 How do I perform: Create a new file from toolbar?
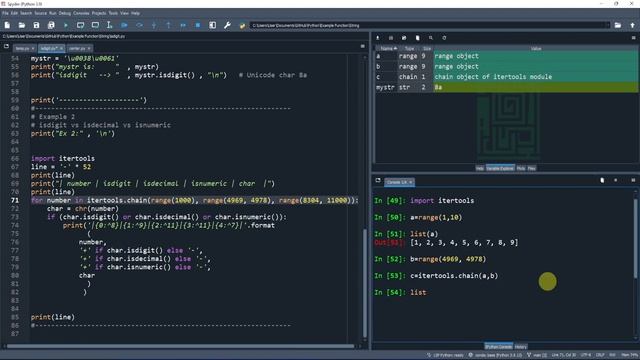click(7, 25)
